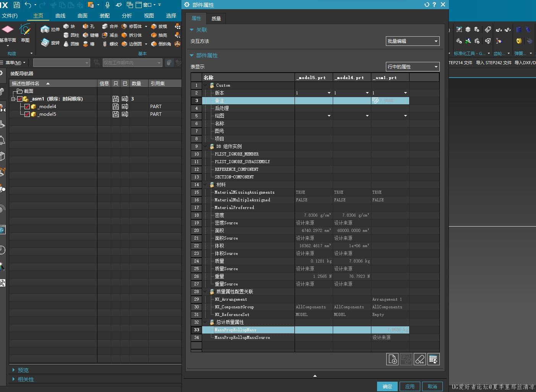This screenshot has width=536, height=392.
Task: Choose the 块 block tool
Action: 69,26
